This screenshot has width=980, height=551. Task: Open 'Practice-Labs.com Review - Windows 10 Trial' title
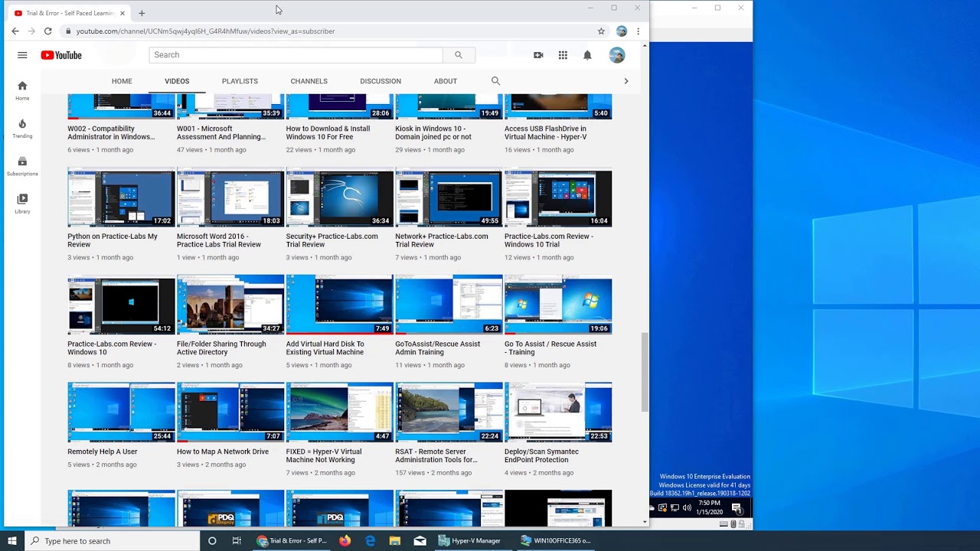point(549,240)
